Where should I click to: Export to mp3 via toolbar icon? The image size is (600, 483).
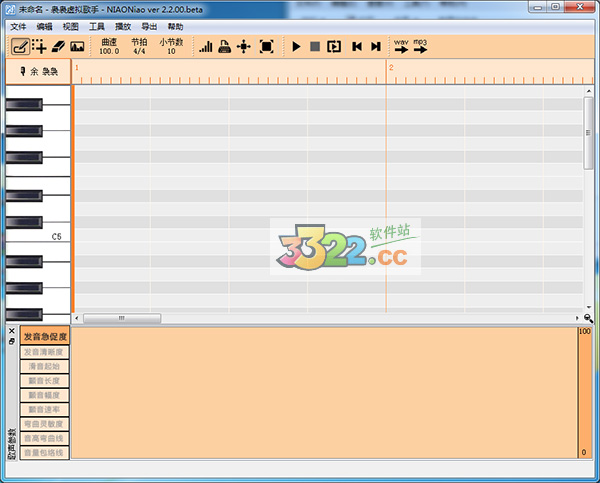[420, 46]
